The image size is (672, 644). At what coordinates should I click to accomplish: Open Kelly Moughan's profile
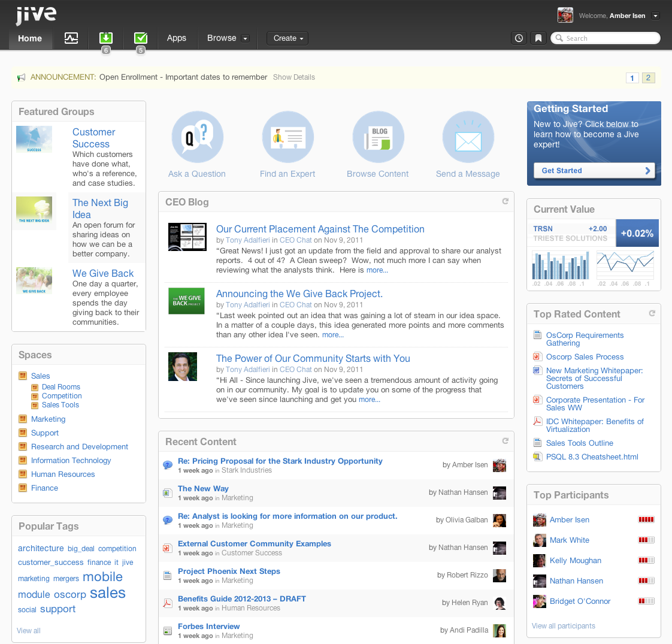point(575,560)
